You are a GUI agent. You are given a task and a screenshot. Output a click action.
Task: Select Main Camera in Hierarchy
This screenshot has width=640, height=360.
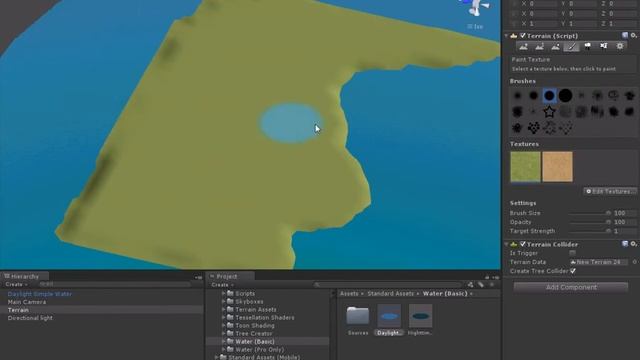(x=27, y=302)
